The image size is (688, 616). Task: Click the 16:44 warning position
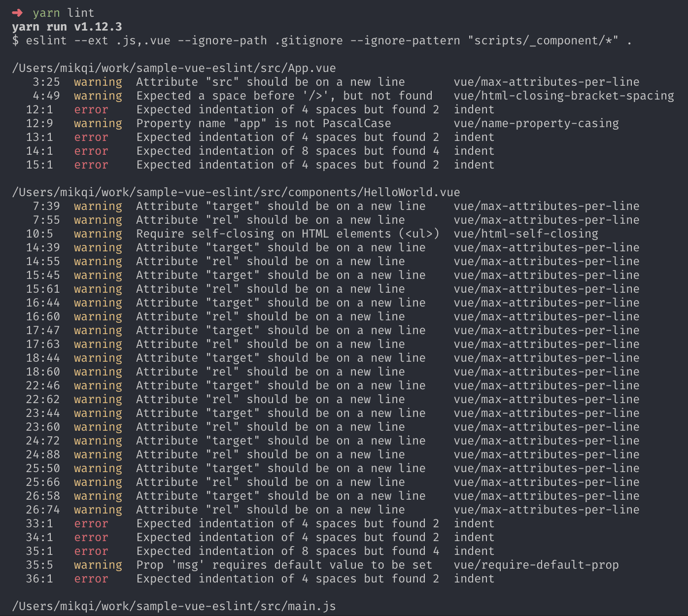click(43, 303)
